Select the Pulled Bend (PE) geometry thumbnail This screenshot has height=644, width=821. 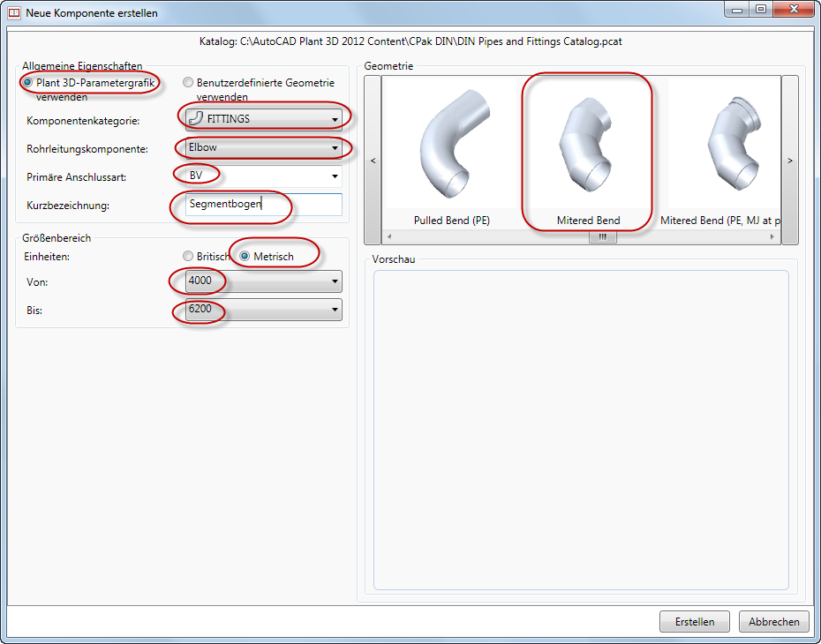(x=451, y=153)
